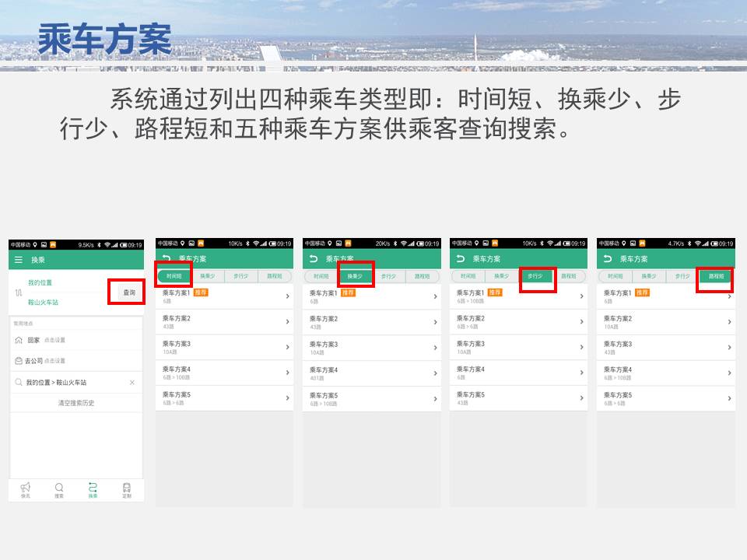Open 快讯 megaphone icon in bottom navigation
Viewport: 747px width, 560px height.
(26, 488)
